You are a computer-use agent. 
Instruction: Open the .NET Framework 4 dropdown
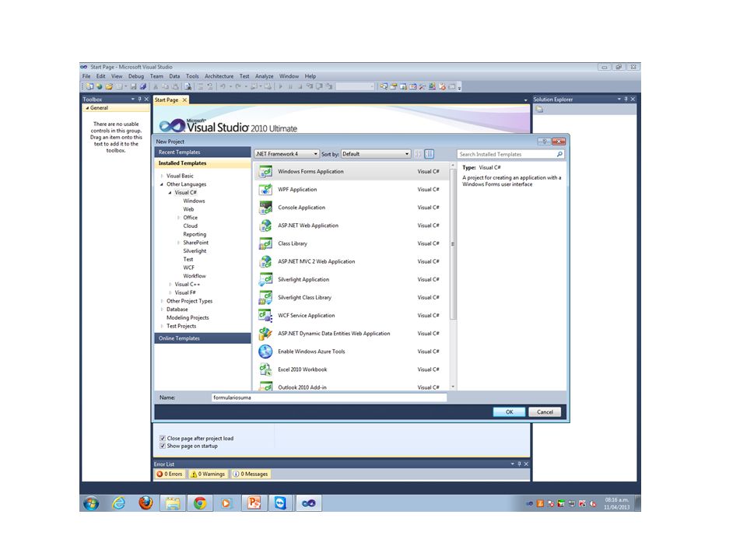click(287, 154)
